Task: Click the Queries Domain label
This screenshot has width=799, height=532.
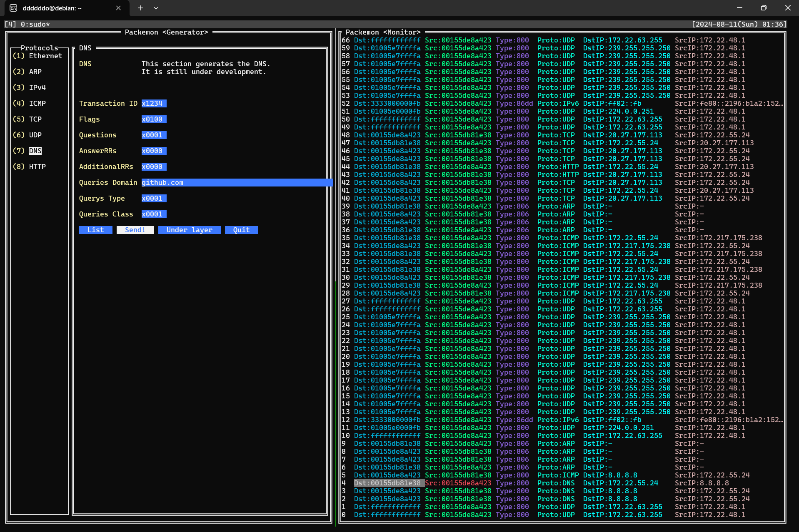Action: (x=108, y=182)
